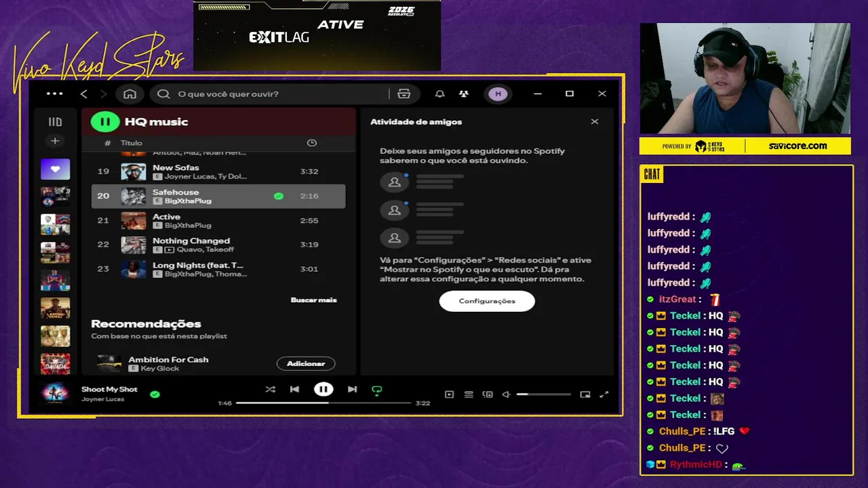
Task: Open the mini player icon
Action: [x=585, y=394]
